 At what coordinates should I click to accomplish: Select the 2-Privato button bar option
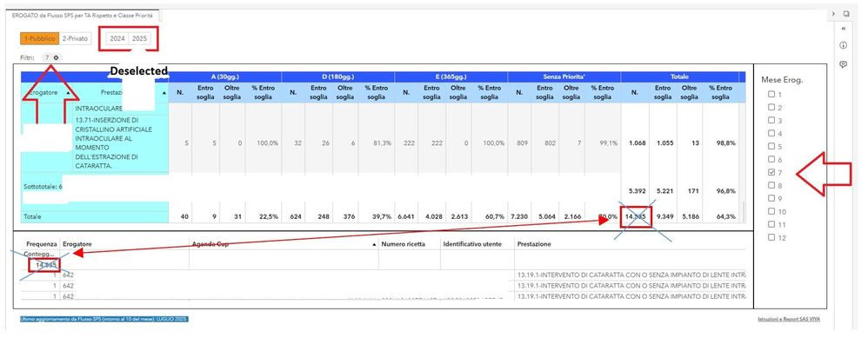75,39
